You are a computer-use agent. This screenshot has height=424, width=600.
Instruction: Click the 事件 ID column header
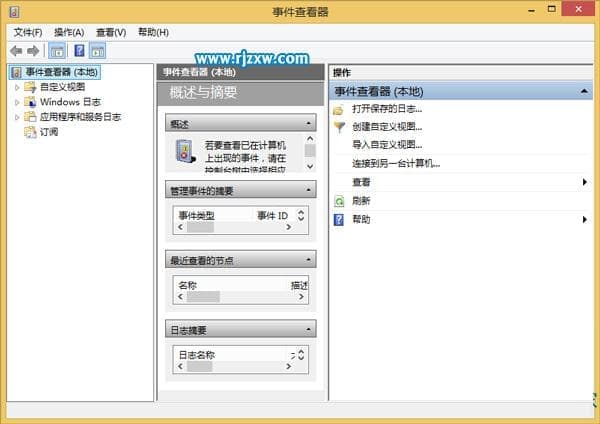[272, 216]
